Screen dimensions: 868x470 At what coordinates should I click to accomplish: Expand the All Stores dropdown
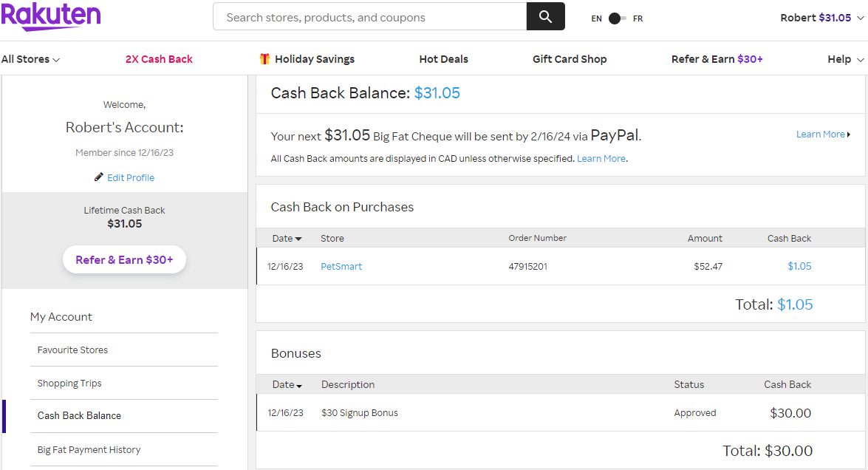pyautogui.click(x=30, y=59)
